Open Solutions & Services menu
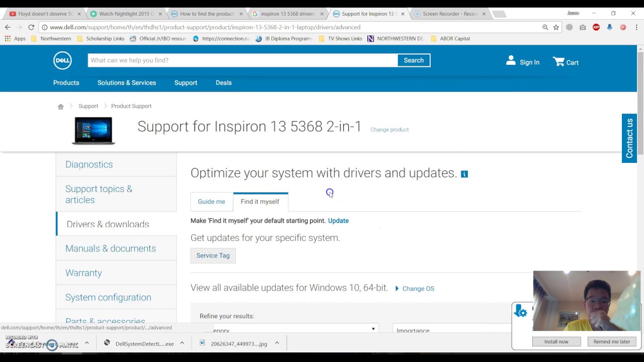The image size is (644, 362). point(127,82)
